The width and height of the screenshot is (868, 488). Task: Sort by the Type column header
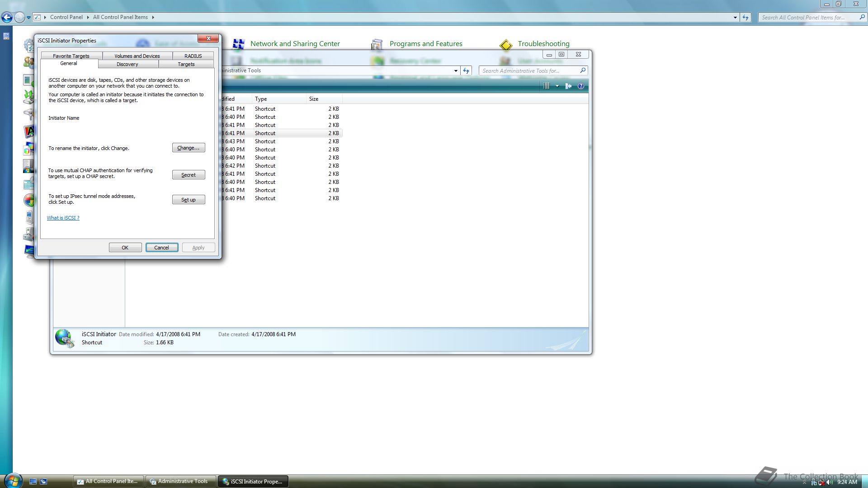[x=279, y=99]
